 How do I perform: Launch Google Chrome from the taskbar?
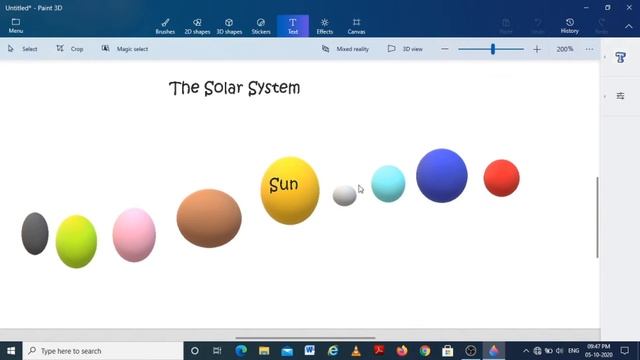pos(424,351)
